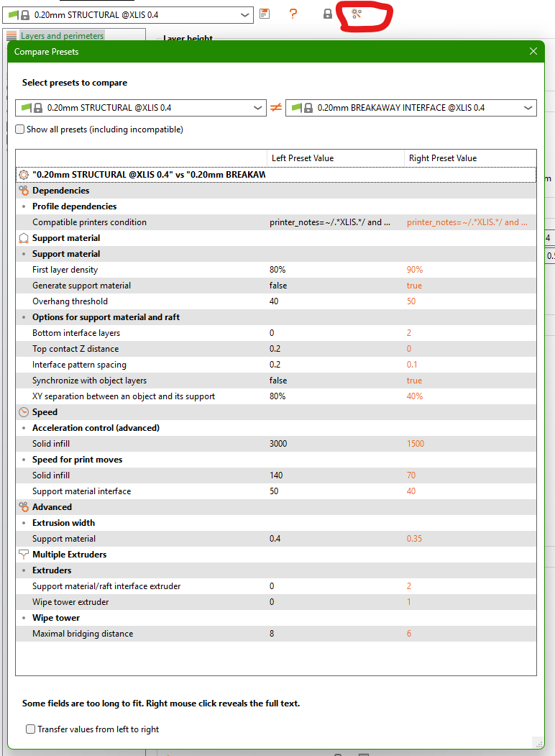Open the help question mark icon

(293, 14)
